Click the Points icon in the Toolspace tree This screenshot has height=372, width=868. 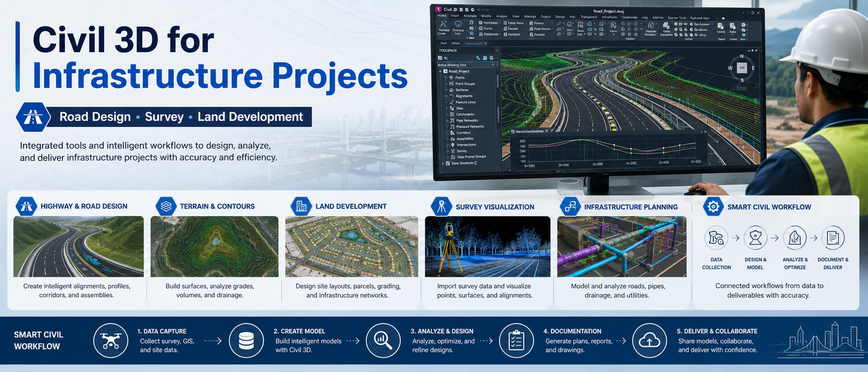coord(451,78)
